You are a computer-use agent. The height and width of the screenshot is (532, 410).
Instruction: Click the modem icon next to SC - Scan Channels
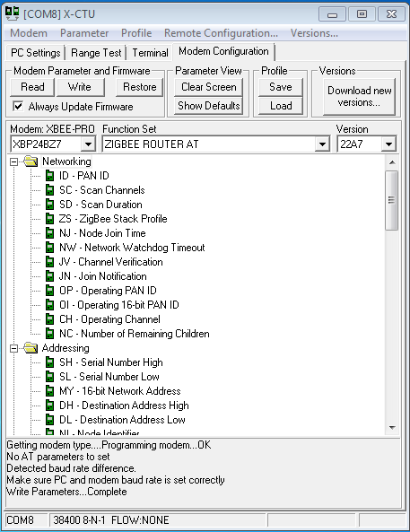(49, 190)
